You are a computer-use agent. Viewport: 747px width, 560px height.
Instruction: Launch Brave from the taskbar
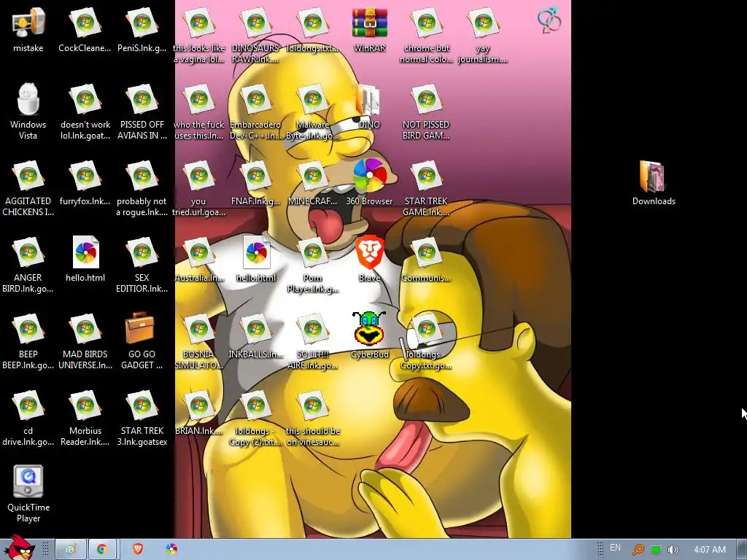[x=138, y=549]
